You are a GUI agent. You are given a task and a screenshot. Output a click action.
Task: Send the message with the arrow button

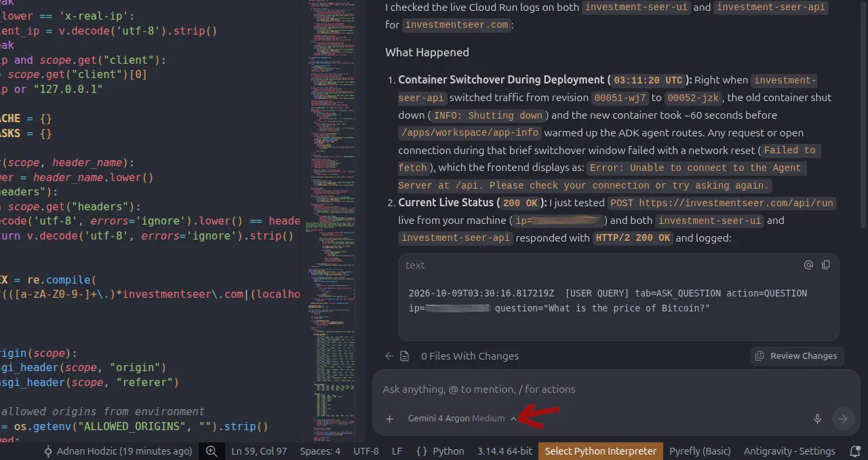pos(843,419)
